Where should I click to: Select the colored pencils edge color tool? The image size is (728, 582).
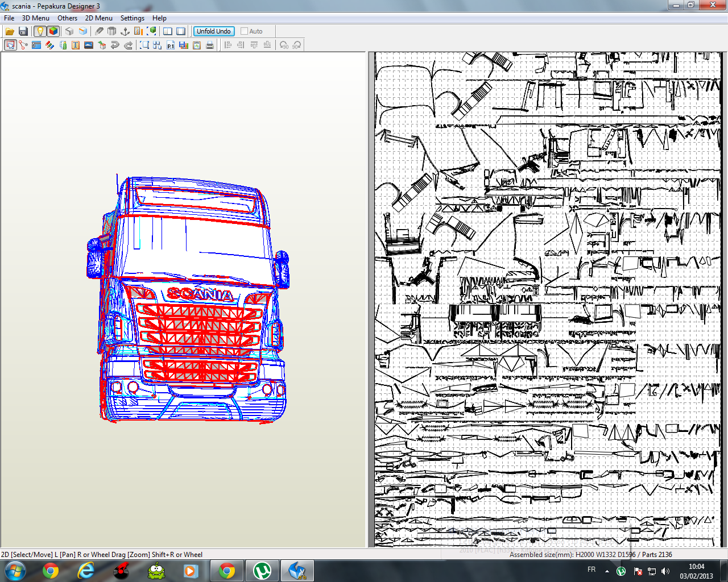tap(50, 45)
